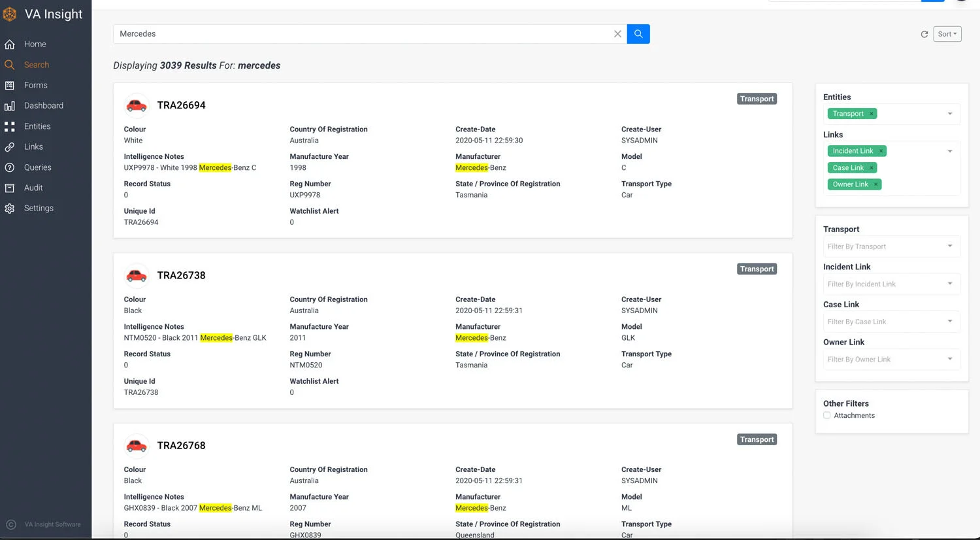Click the Transport badge on TRA26694
Viewport: 980px width, 540px height.
click(x=757, y=99)
